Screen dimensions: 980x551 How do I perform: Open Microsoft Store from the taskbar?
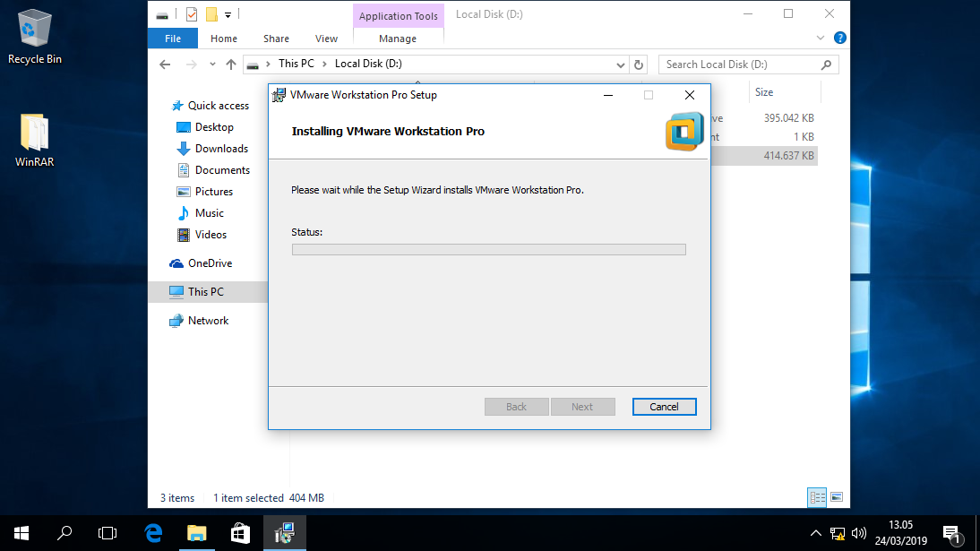(x=240, y=533)
